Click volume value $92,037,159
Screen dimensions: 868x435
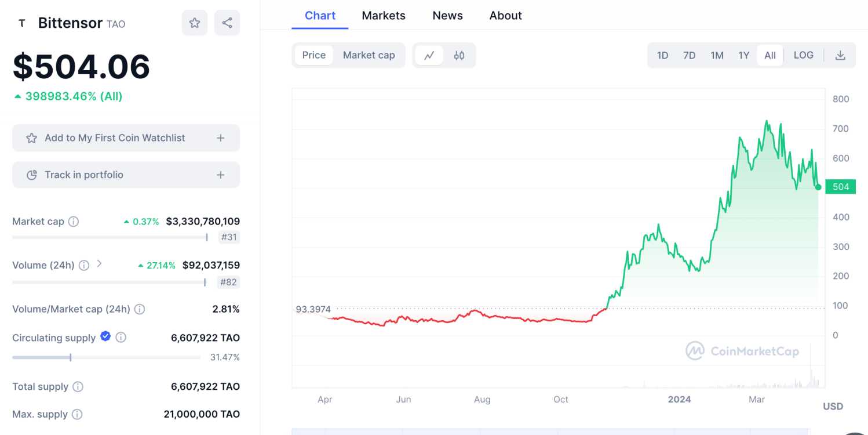(211, 265)
